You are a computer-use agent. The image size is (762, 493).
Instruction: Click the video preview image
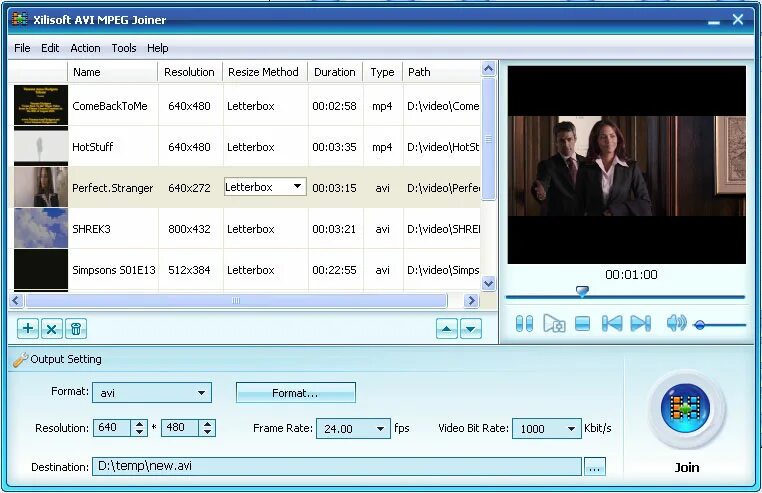626,165
